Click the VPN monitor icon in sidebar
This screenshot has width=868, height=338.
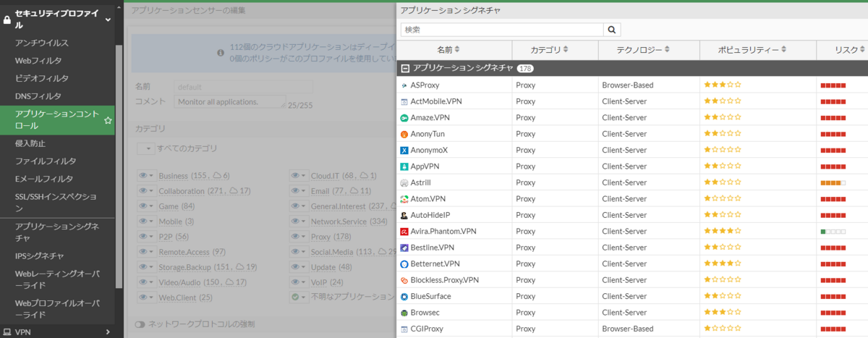pos(7,332)
